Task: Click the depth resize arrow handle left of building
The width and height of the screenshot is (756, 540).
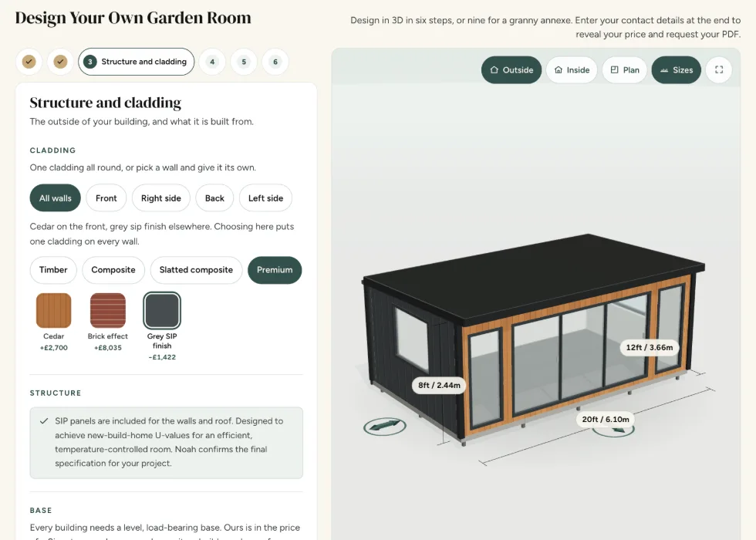Action: (385, 426)
